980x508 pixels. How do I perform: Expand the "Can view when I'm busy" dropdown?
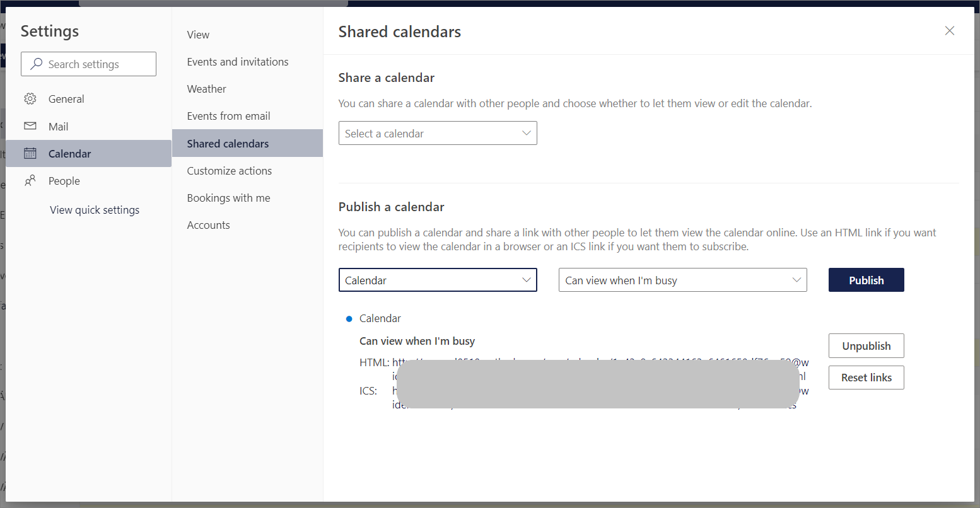682,280
